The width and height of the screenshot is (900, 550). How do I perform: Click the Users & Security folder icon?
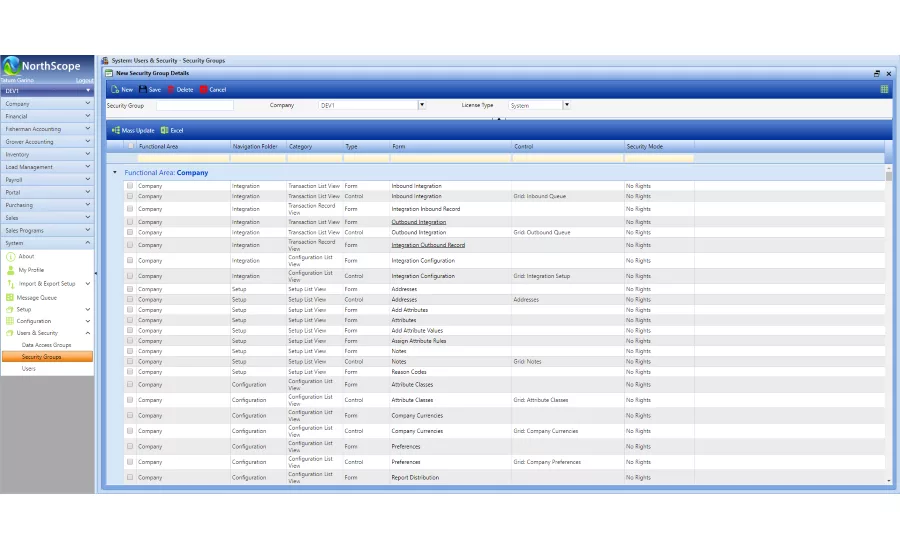pos(10,333)
